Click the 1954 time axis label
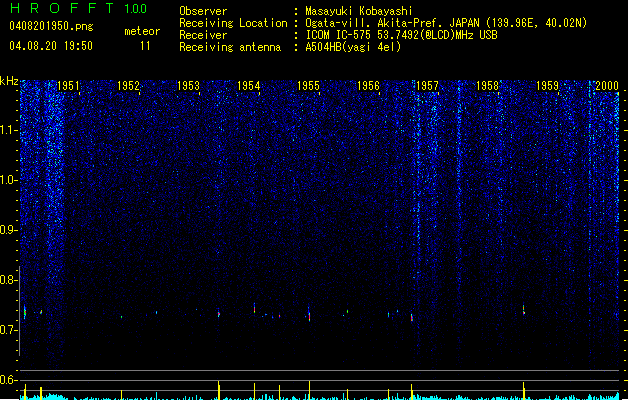Screen dimensions: 629x400 (248, 86)
